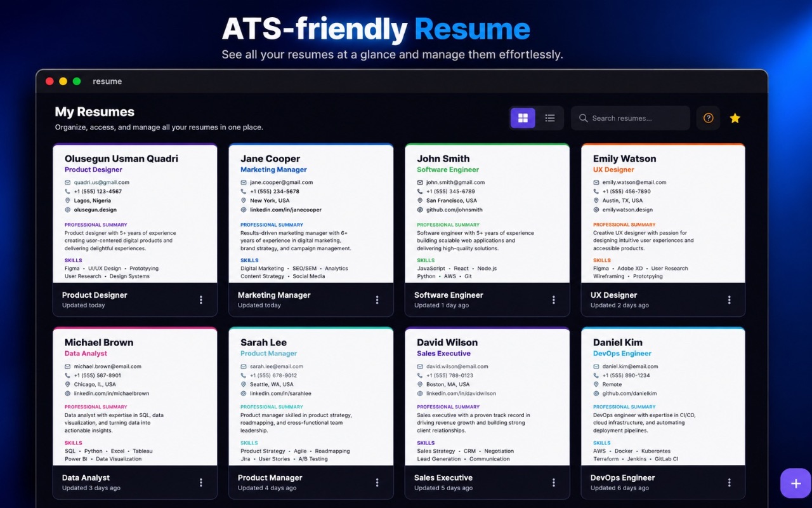Click the 'Product Designer' card title
Viewport: 812px width, 508px height.
click(x=95, y=295)
